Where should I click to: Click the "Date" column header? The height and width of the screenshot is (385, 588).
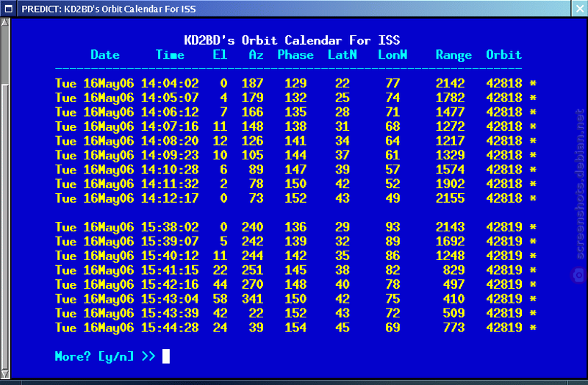[x=105, y=54]
